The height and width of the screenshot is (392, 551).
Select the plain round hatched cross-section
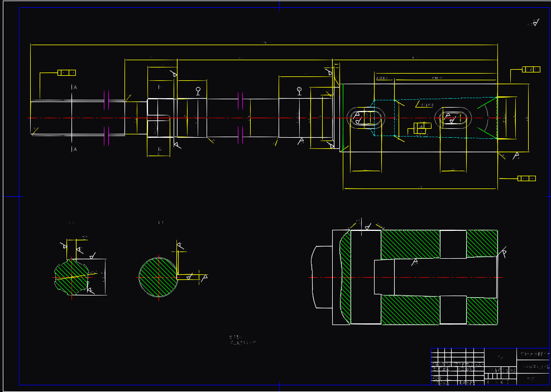(159, 277)
